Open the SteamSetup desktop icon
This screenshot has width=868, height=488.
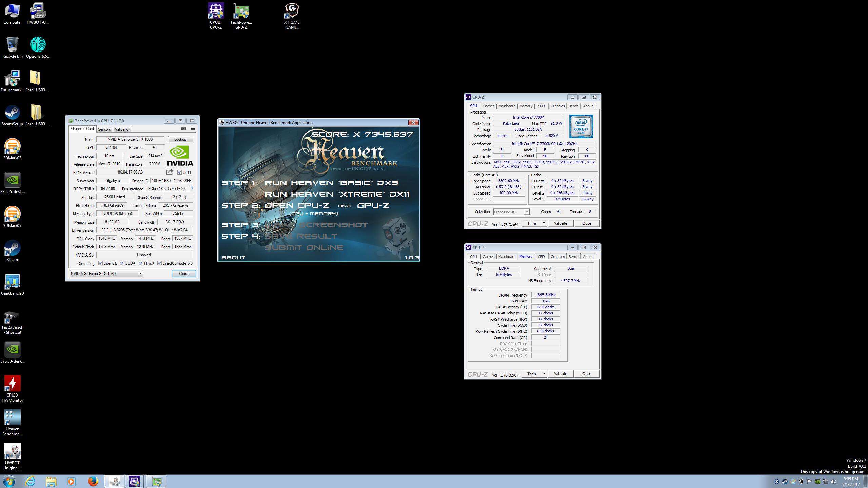click(x=13, y=116)
